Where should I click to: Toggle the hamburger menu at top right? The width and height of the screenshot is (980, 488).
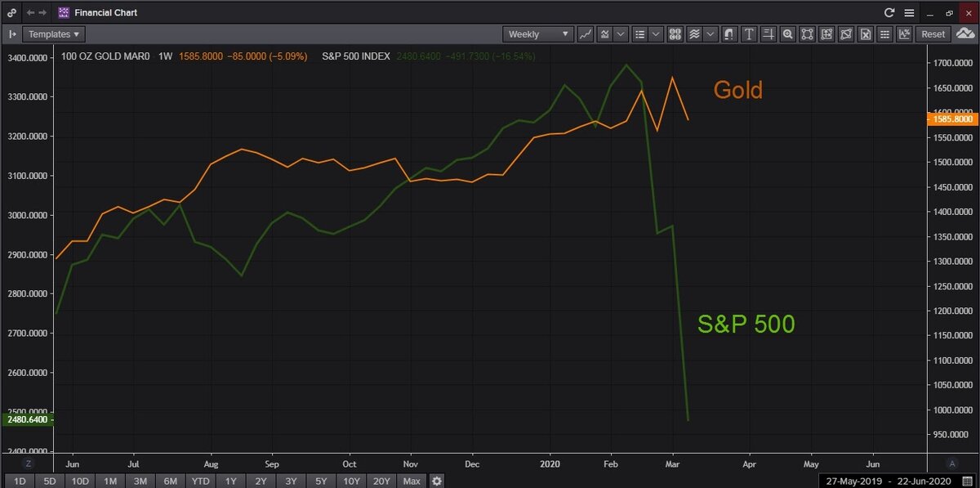click(909, 12)
